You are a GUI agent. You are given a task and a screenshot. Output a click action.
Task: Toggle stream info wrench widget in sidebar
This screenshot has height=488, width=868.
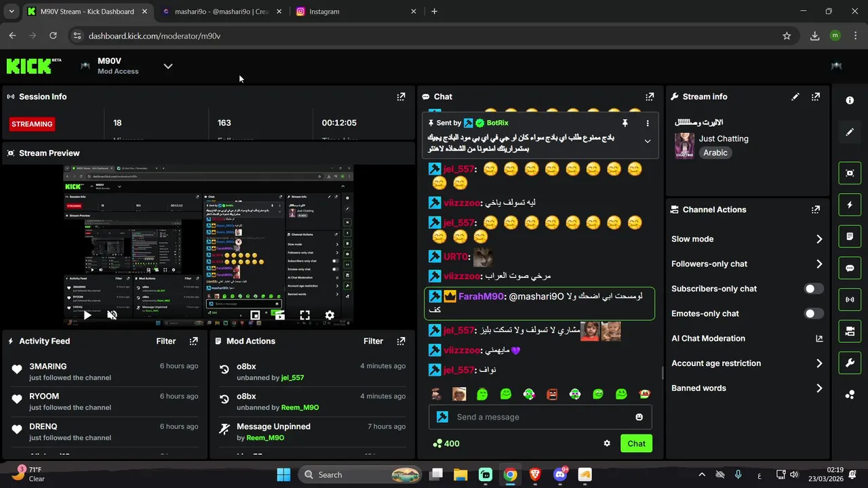click(x=850, y=363)
